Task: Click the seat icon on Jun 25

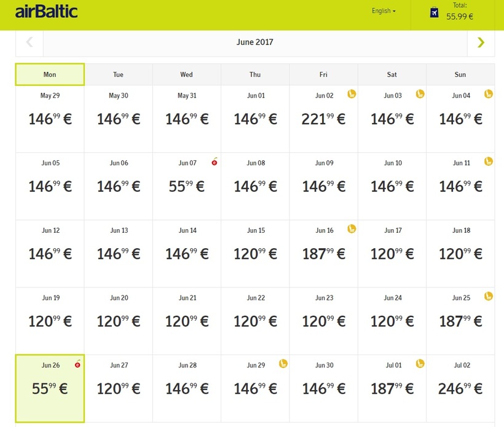Action: pyautogui.click(x=489, y=296)
